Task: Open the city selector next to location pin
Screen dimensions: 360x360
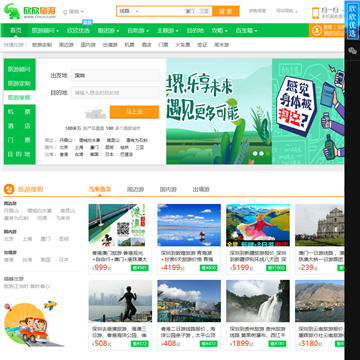Action: (x=73, y=12)
